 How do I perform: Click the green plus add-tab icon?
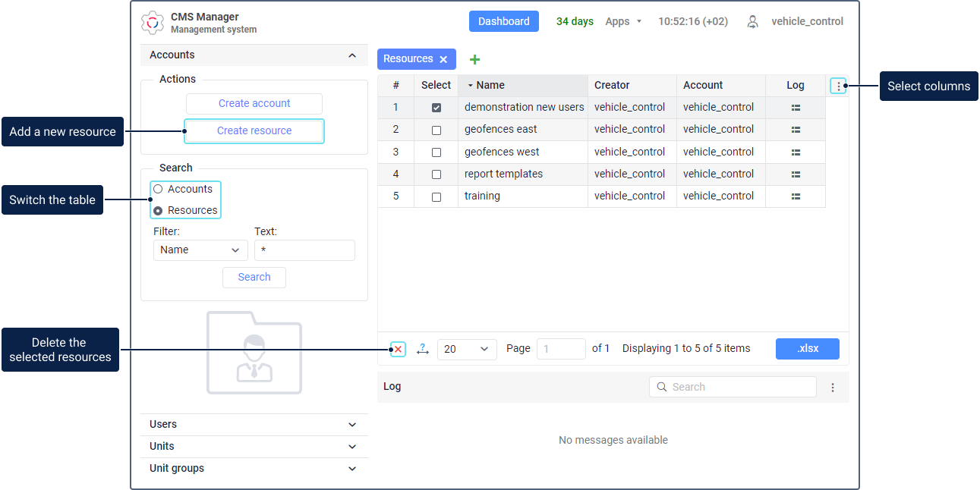(x=474, y=59)
